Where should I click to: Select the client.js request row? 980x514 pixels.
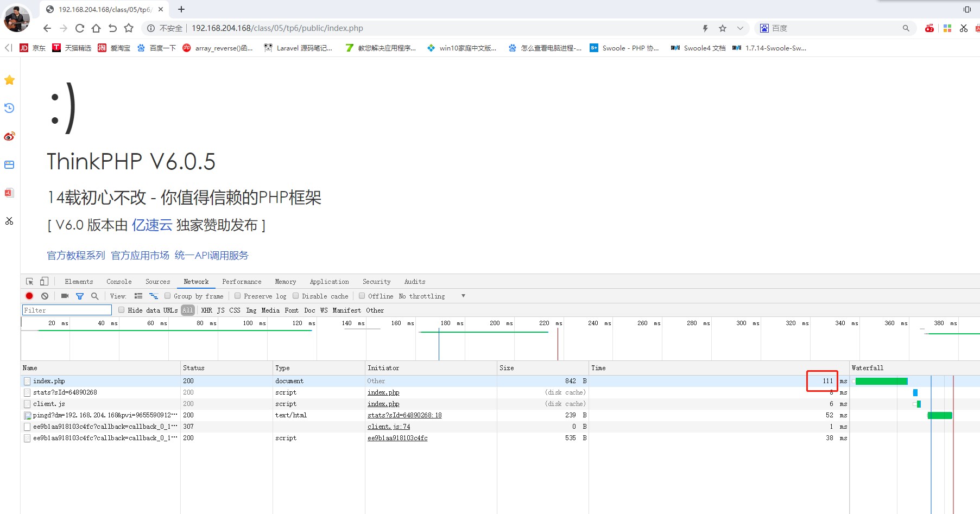[435, 404]
